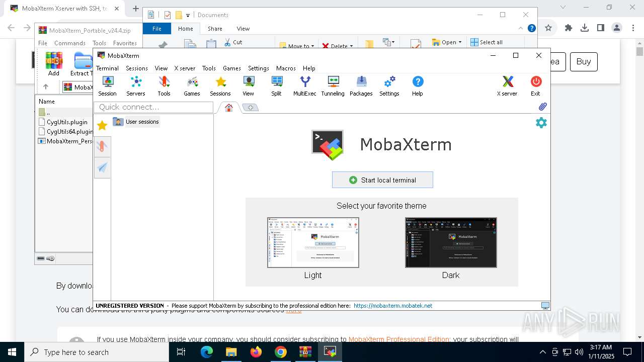Expand the Open dropdown in Documents ribbon

(460, 42)
